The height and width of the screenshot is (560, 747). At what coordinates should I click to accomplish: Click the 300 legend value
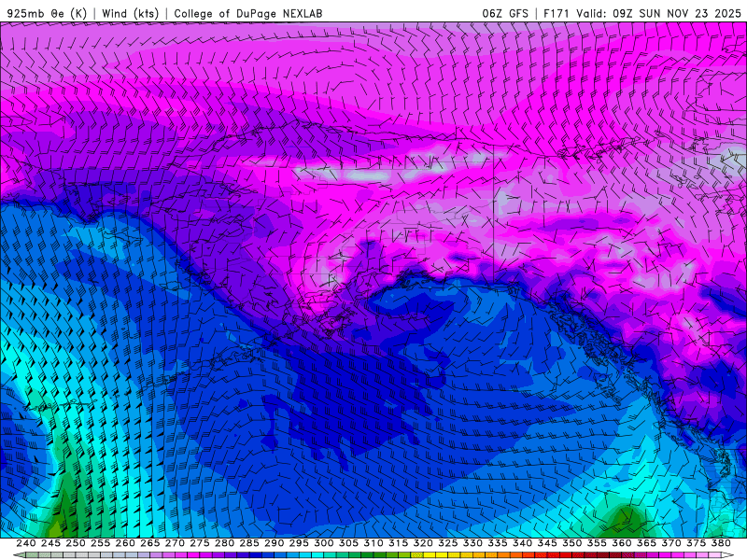pos(323,543)
